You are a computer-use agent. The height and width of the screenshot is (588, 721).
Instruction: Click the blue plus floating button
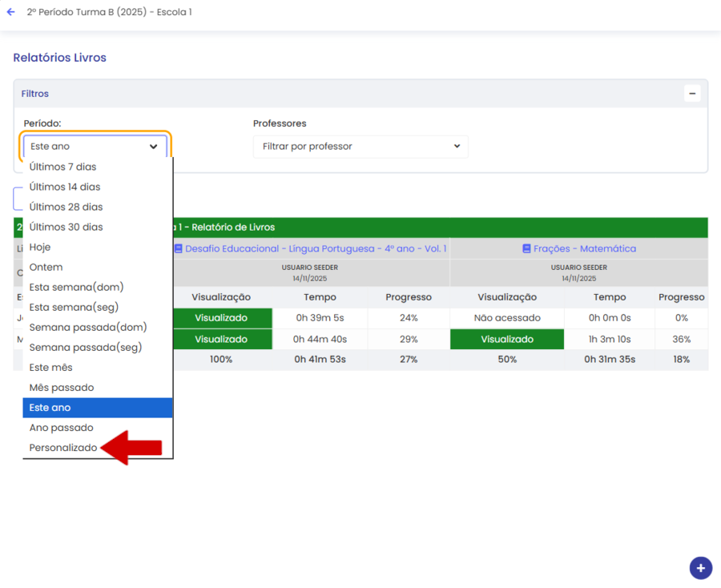click(x=700, y=568)
